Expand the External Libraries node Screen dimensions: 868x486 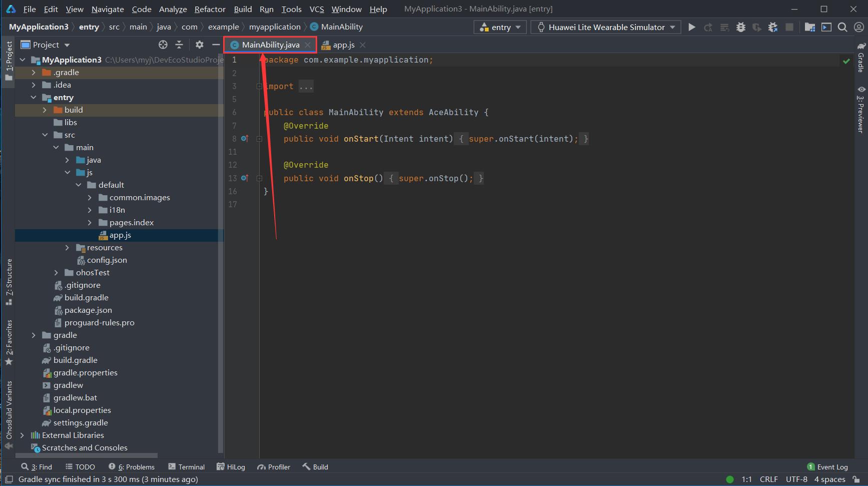[22, 435]
